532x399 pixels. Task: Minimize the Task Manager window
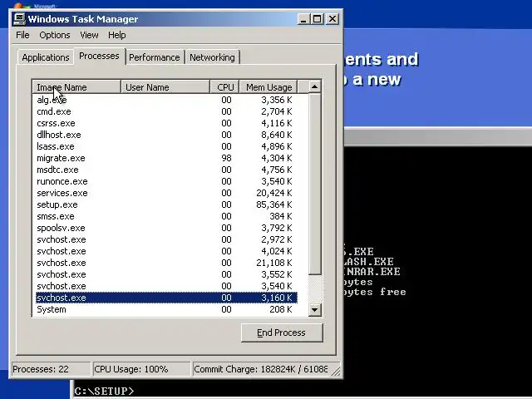point(303,18)
